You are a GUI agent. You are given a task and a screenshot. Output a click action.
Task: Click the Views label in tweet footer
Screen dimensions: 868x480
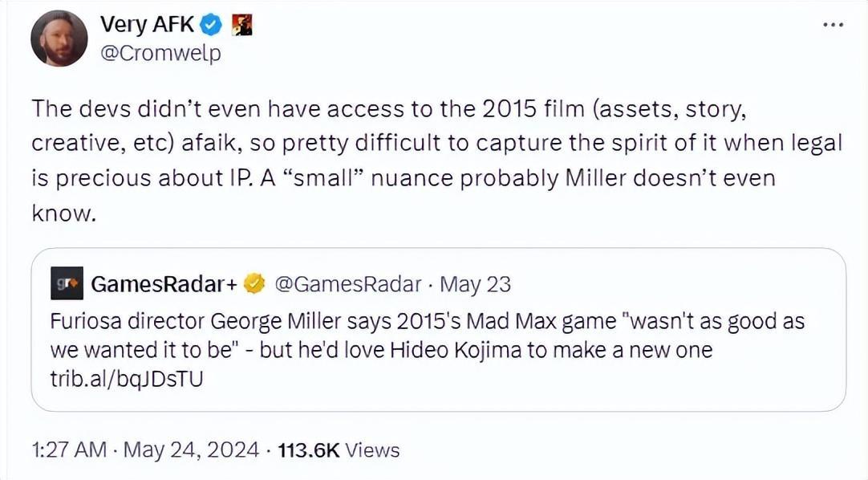click(x=374, y=449)
